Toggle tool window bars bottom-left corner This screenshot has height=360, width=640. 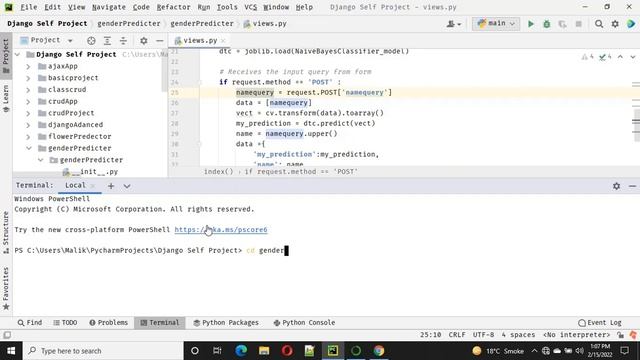(x=7, y=335)
